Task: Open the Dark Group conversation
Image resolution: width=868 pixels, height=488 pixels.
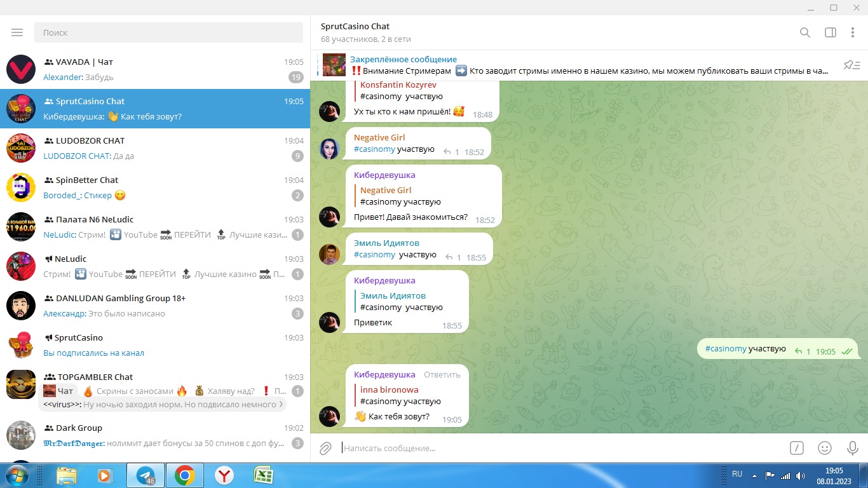Action: pyautogui.click(x=155, y=435)
